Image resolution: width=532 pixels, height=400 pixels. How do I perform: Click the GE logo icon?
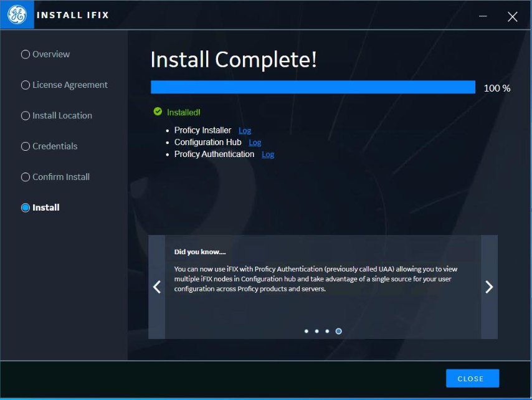[x=17, y=14]
